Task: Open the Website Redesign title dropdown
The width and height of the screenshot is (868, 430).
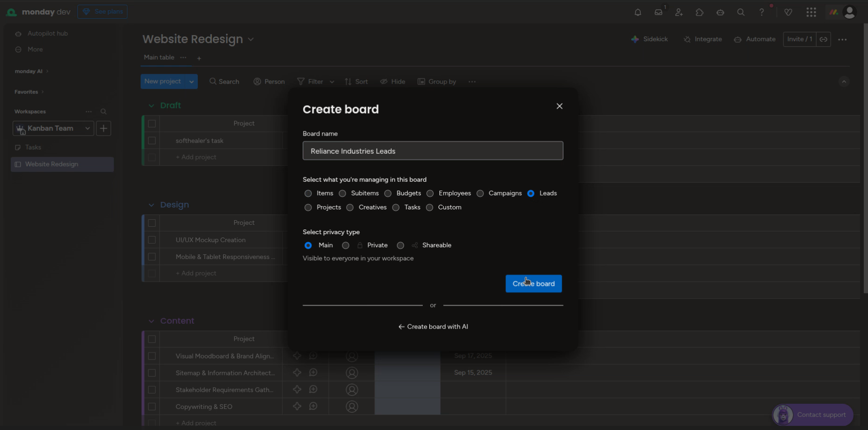Action: (251, 40)
